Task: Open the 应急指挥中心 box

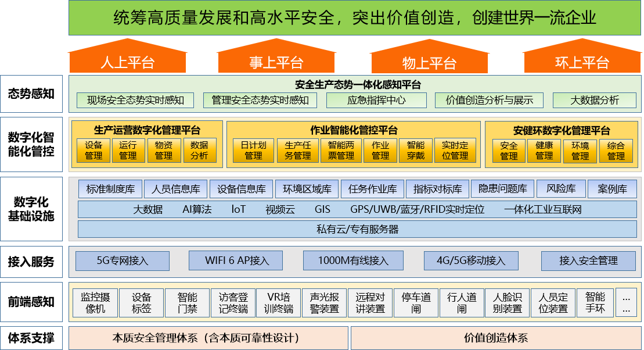Action: click(x=376, y=100)
